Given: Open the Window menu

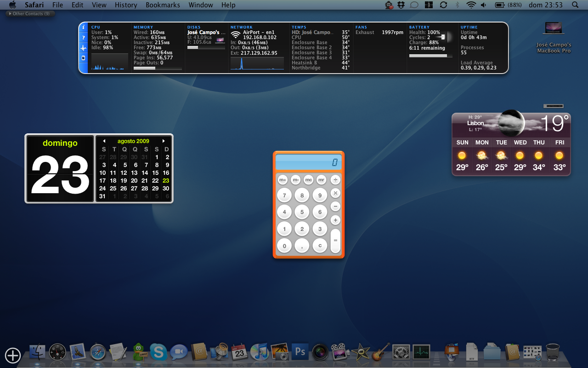Looking at the screenshot, I should (x=201, y=5).
